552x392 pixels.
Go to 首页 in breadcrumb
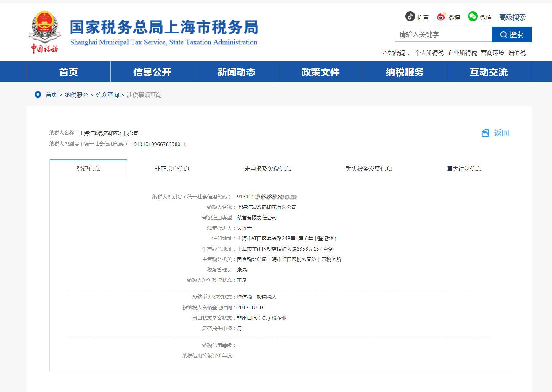[x=51, y=95]
